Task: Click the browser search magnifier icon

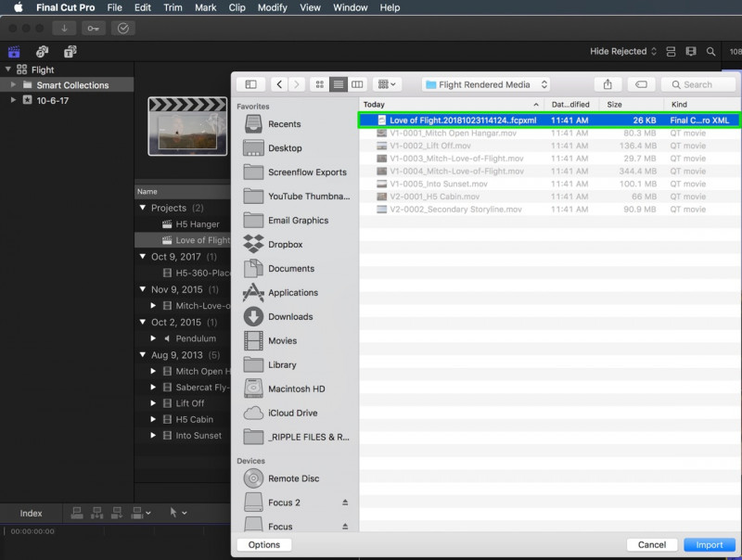Action: click(710, 52)
